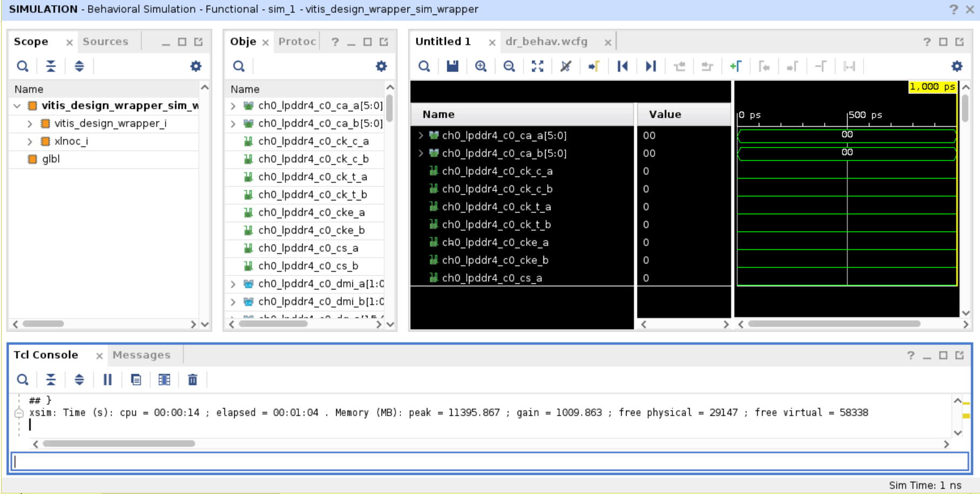Open the Sources tab

(105, 41)
